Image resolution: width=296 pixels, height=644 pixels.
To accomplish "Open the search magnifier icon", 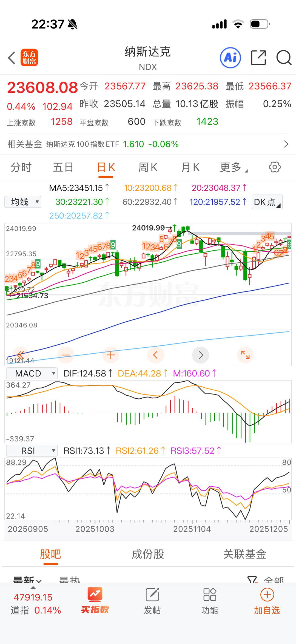I will (x=284, y=58).
